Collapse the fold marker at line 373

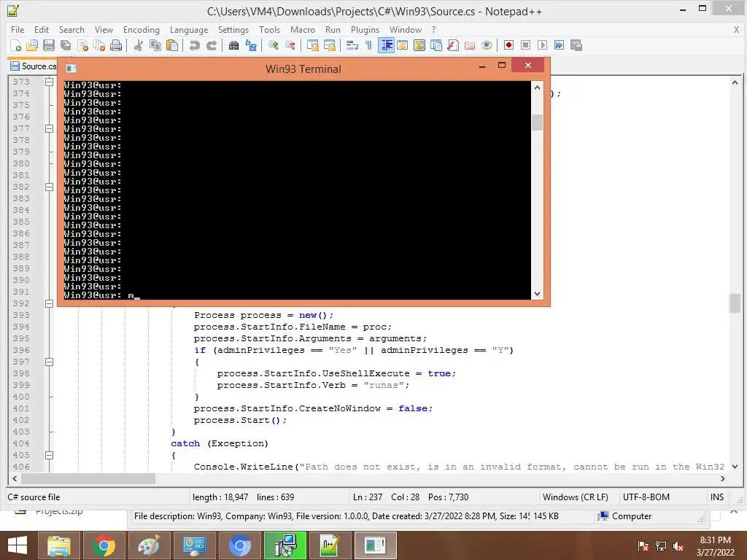[x=49, y=82]
